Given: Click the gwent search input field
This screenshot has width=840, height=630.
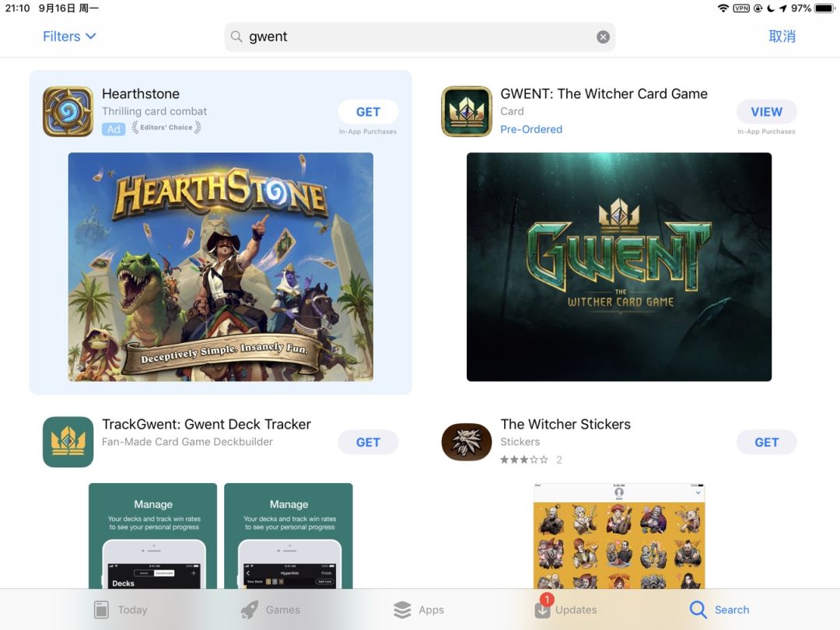Looking at the screenshot, I should [x=419, y=37].
